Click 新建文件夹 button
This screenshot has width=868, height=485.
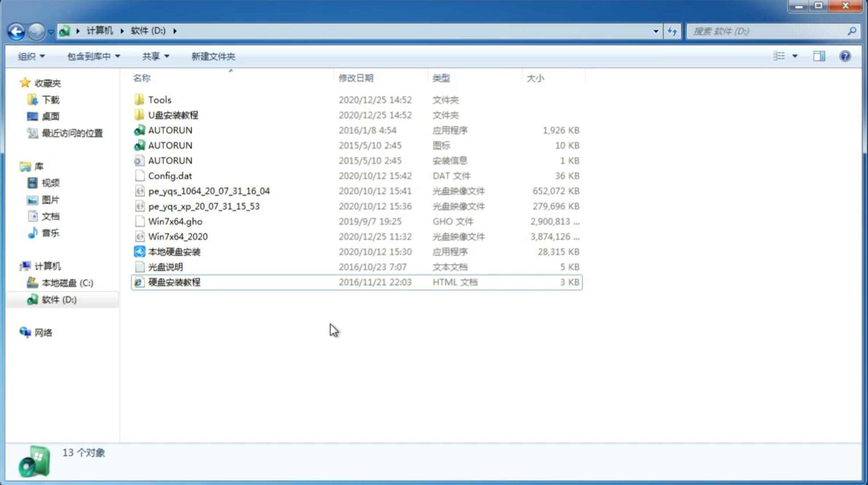[x=214, y=56]
